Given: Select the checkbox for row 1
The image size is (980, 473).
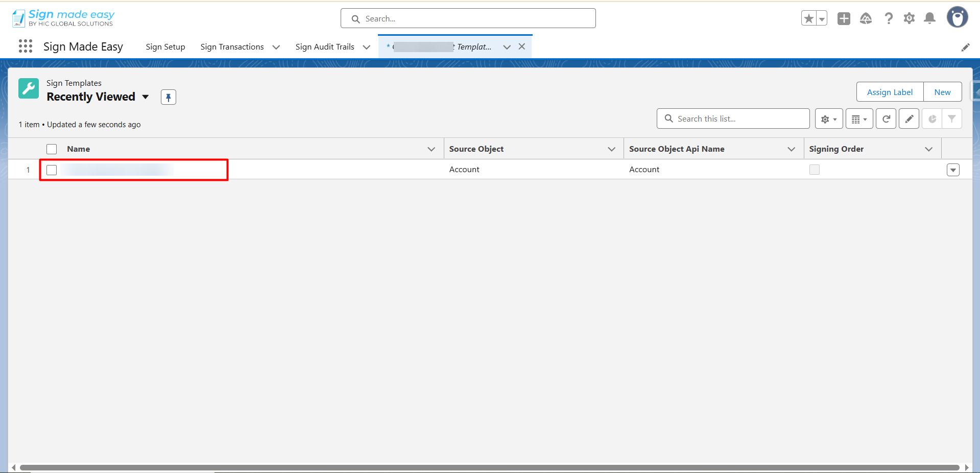Looking at the screenshot, I should 52,170.
